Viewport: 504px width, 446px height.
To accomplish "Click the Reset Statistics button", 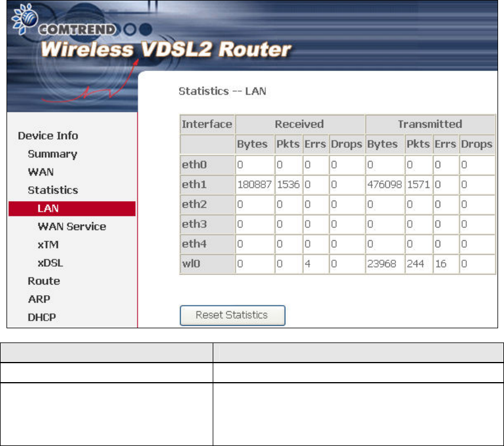I will [x=232, y=315].
